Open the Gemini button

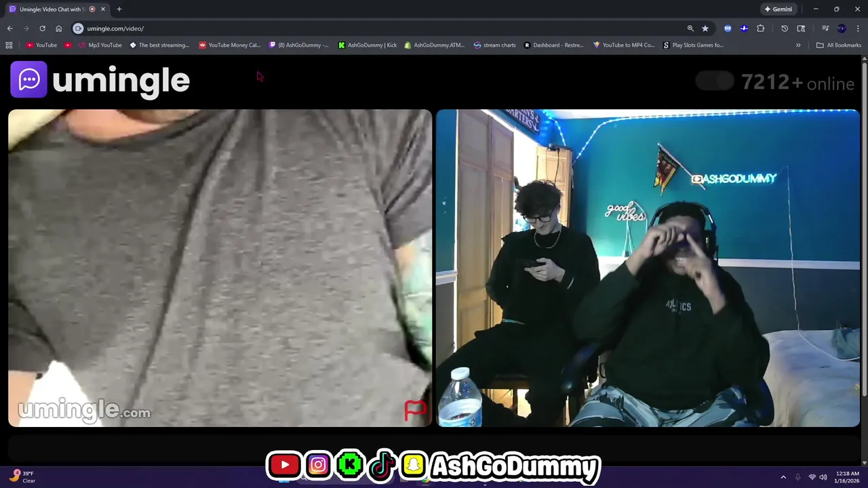point(778,9)
